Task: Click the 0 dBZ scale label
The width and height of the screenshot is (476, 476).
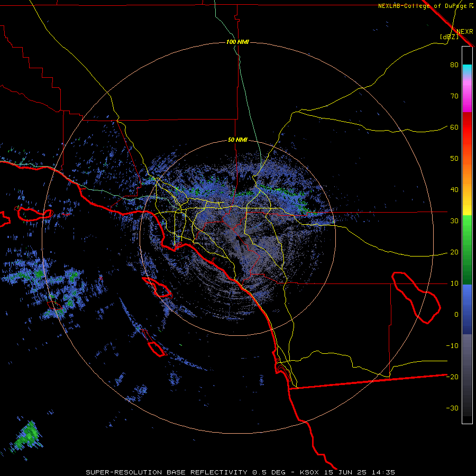Action: point(456,315)
